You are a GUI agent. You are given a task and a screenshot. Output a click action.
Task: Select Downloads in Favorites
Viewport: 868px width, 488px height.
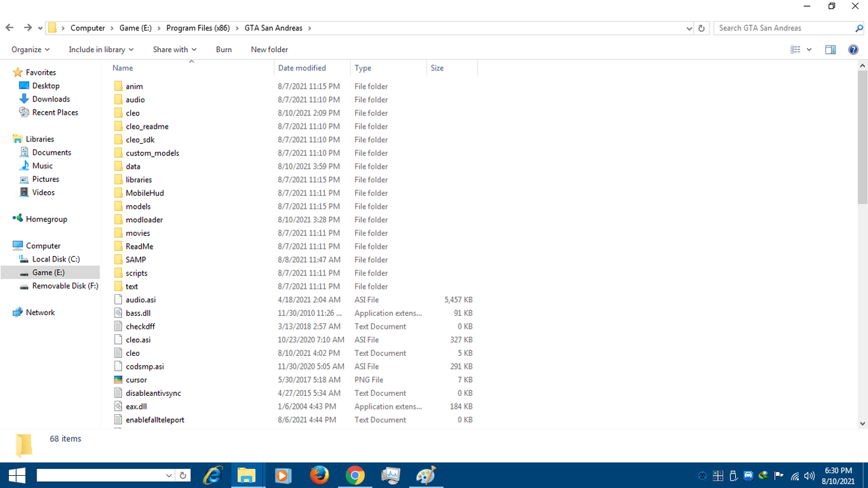(51, 99)
